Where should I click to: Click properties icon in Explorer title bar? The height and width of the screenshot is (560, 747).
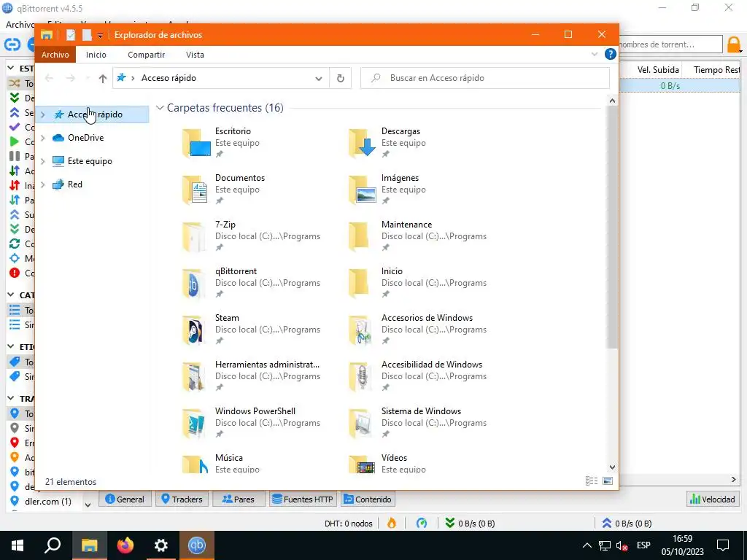pyautogui.click(x=71, y=35)
